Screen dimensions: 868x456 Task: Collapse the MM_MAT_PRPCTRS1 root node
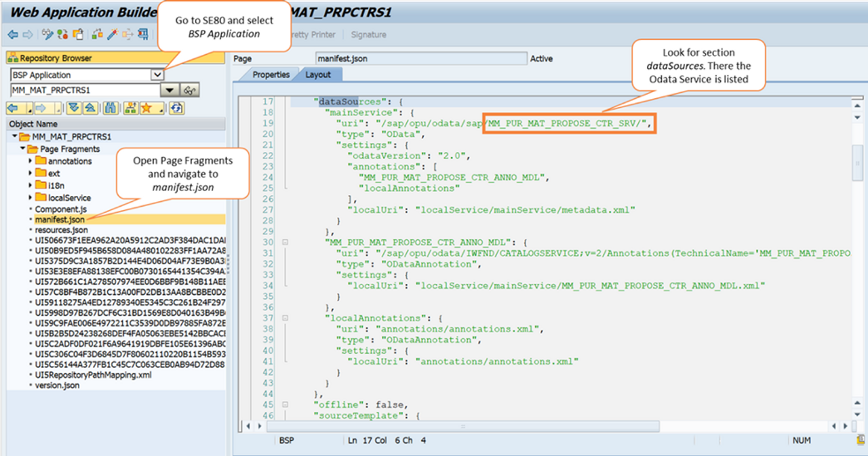pyautogui.click(x=14, y=137)
